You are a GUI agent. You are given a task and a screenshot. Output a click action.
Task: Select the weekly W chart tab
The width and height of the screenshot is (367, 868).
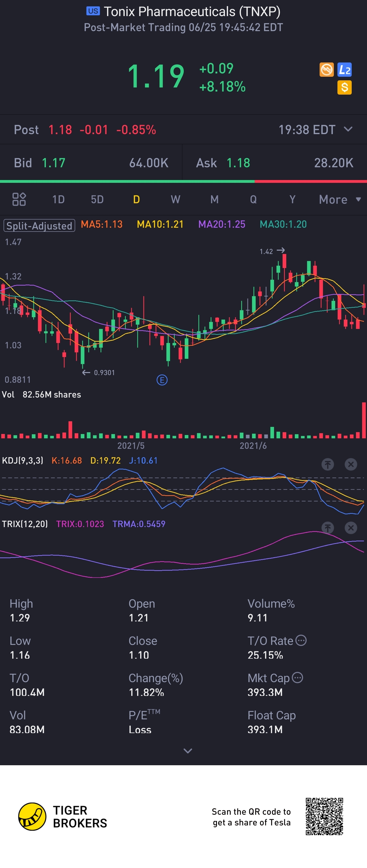(175, 199)
